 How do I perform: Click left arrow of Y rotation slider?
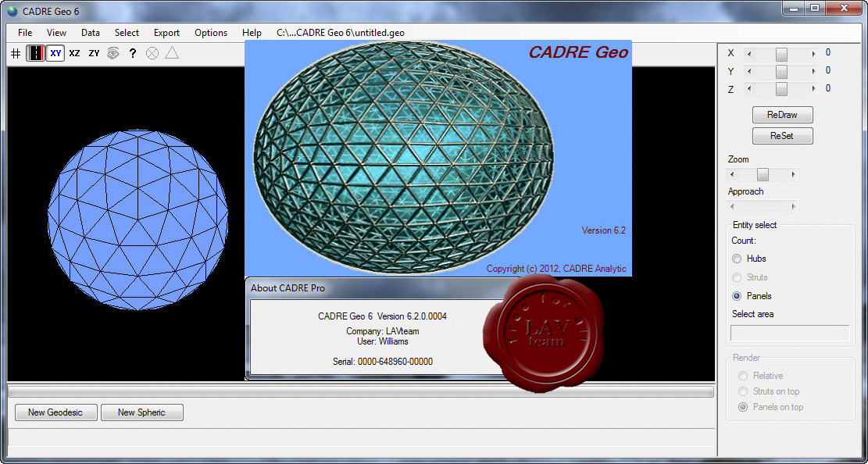click(x=749, y=71)
